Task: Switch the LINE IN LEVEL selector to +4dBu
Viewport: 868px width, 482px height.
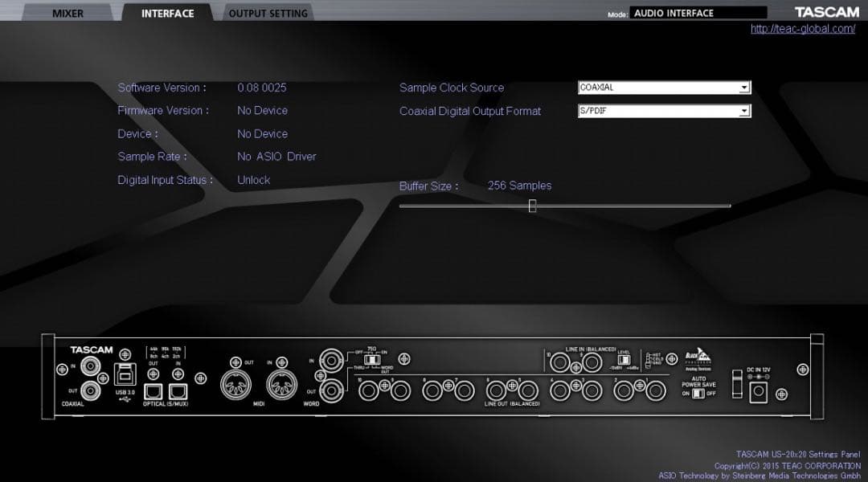Action: [628, 361]
